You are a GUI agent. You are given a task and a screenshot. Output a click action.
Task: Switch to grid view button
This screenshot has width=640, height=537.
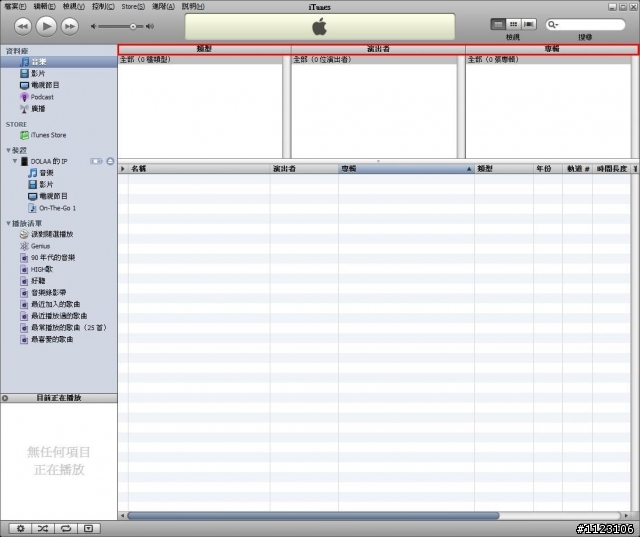tap(513, 24)
